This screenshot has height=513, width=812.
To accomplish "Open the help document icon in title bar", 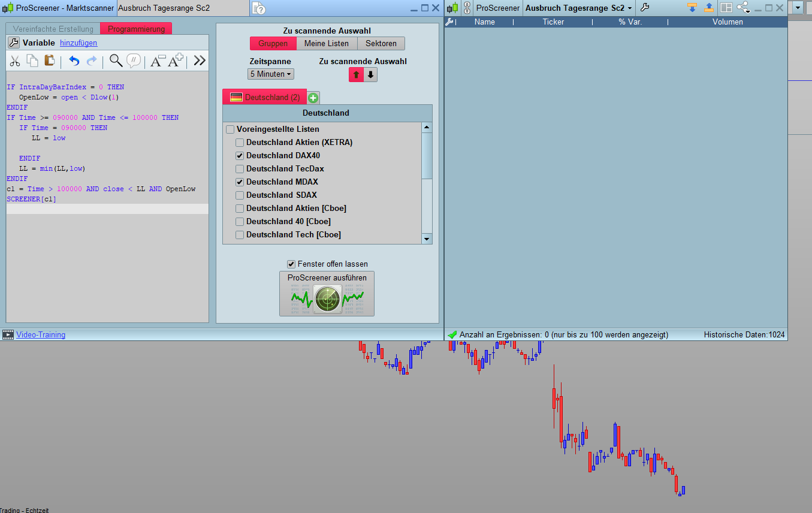I will coord(259,8).
